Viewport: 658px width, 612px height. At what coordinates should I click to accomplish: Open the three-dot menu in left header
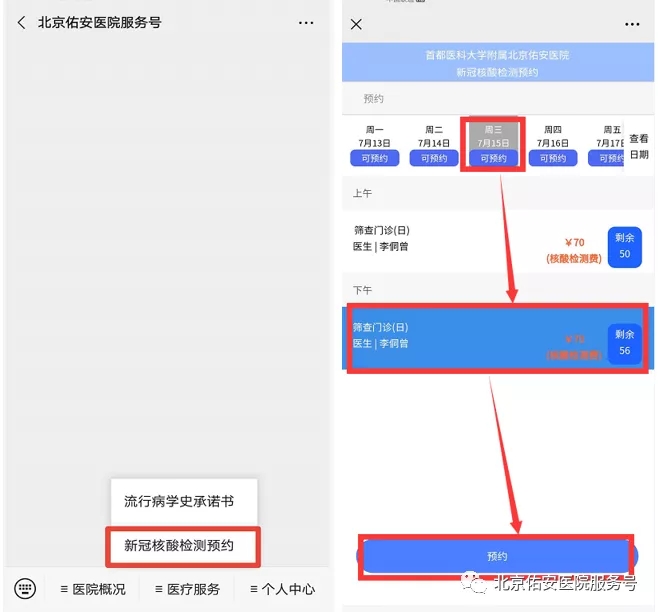click(305, 22)
